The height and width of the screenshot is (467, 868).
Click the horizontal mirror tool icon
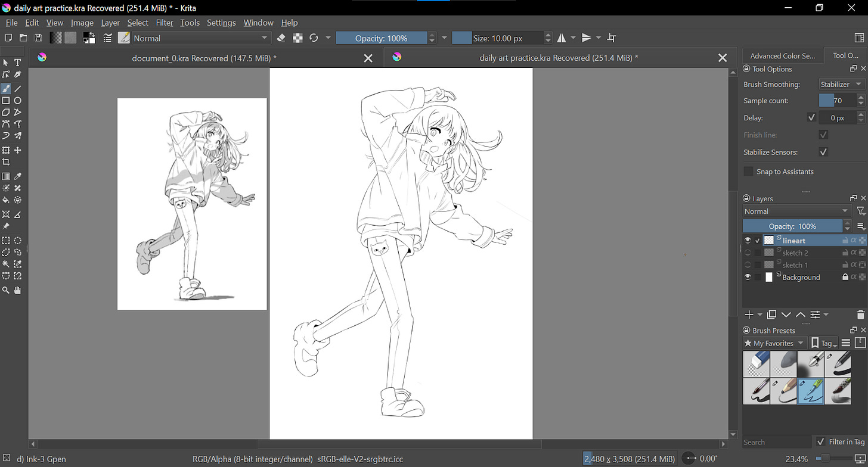point(562,38)
